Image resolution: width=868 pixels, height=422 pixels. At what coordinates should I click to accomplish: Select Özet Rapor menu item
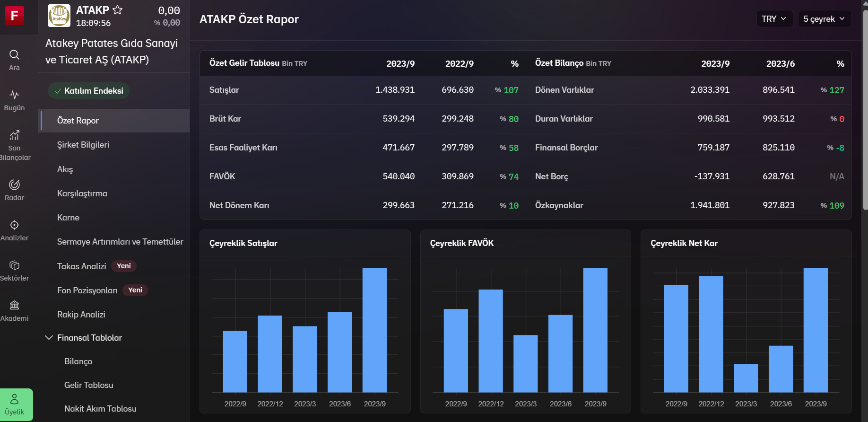(x=114, y=121)
